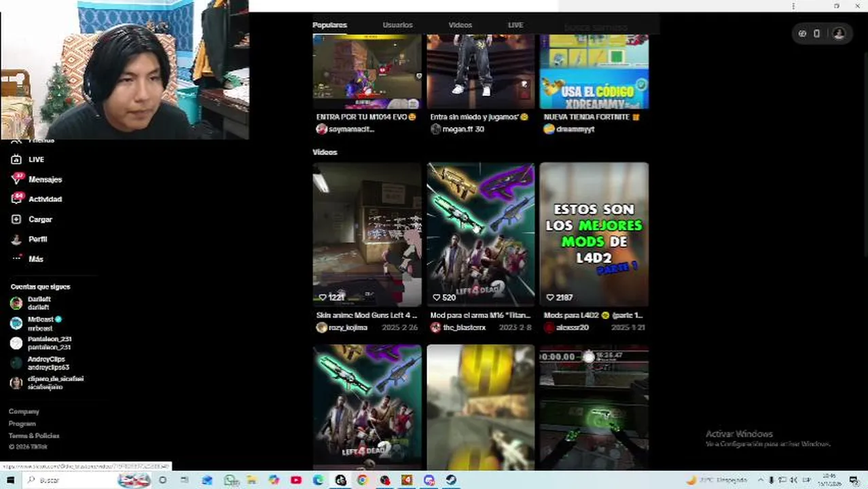Click the Actividad sidebar label
This screenshot has width=868, height=489.
click(x=45, y=199)
